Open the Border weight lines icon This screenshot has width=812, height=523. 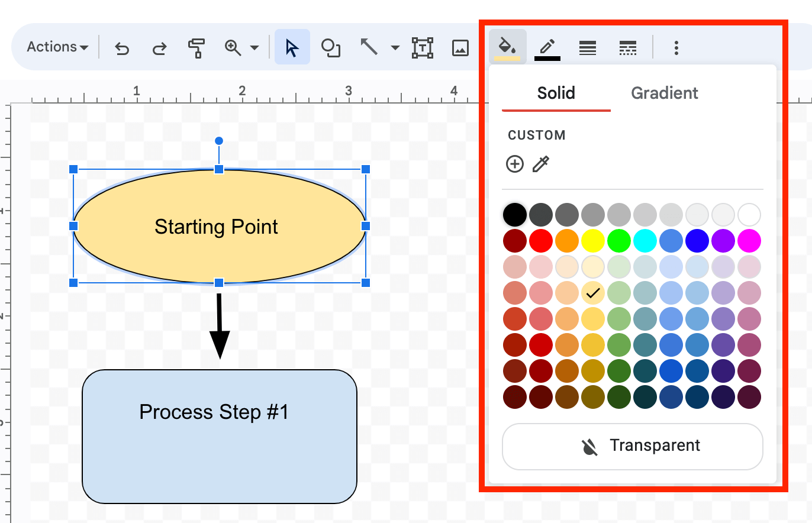588,47
